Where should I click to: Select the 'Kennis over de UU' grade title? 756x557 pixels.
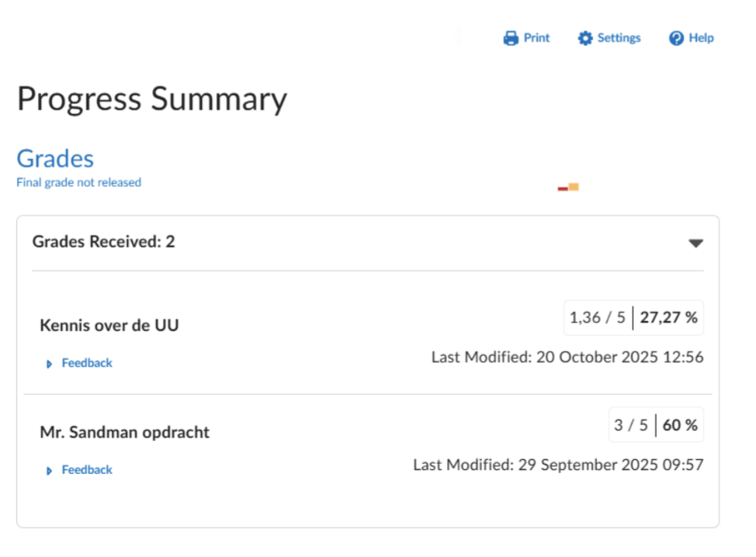click(x=109, y=325)
